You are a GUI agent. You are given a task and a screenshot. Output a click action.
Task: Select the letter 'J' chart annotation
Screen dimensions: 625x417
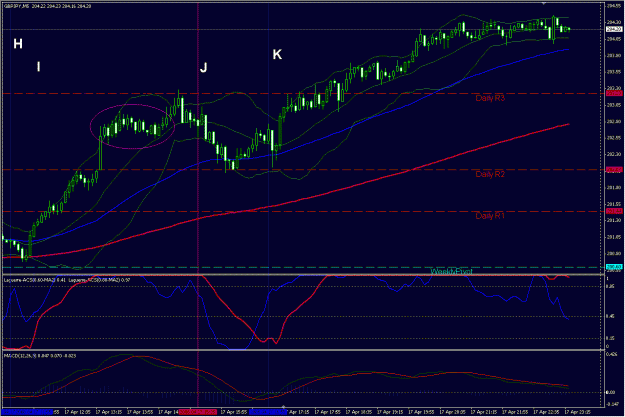(x=203, y=67)
